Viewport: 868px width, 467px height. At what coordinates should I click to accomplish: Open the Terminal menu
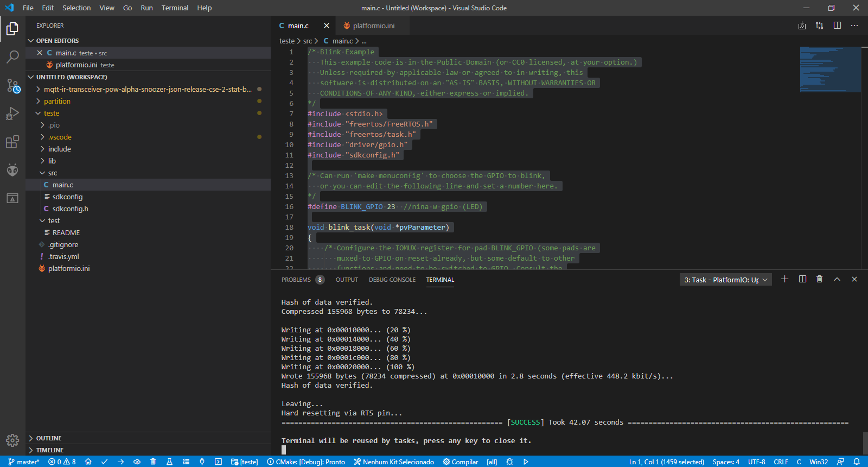[175, 8]
